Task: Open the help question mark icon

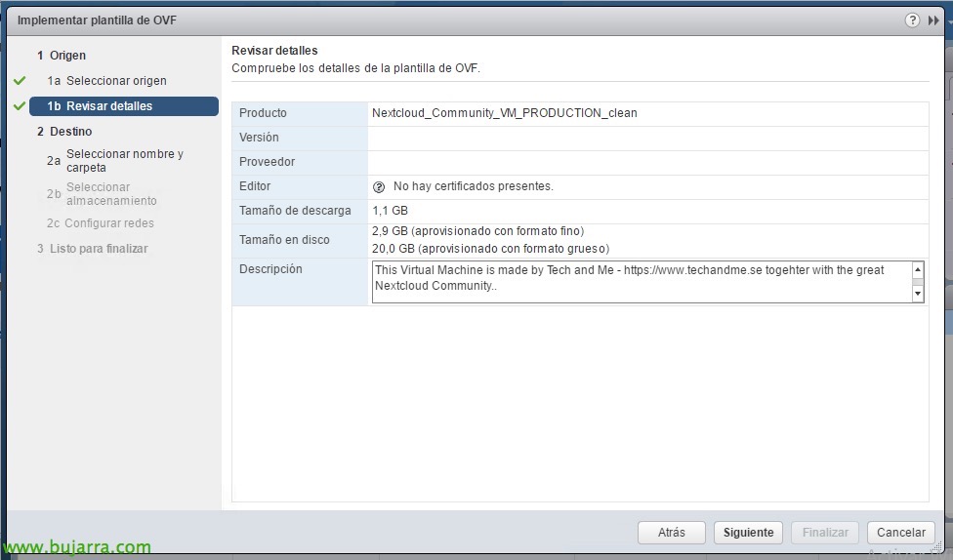Action: point(912,20)
